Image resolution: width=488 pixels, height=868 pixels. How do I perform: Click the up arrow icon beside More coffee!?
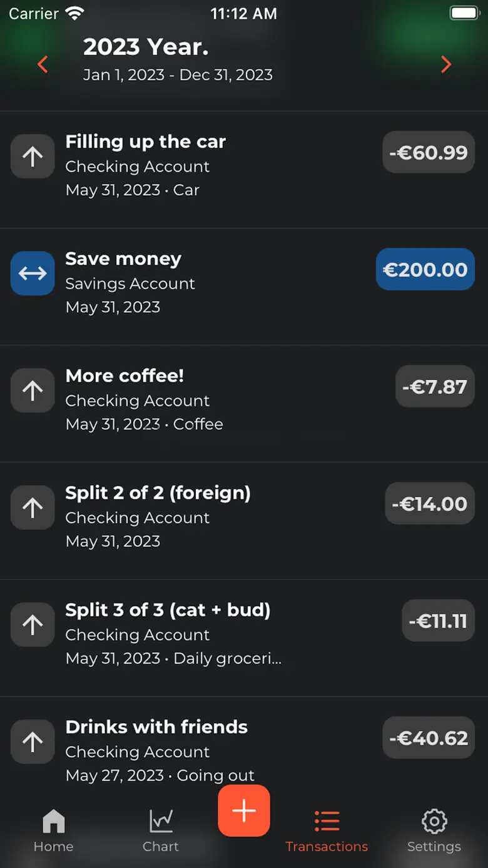[x=33, y=391]
